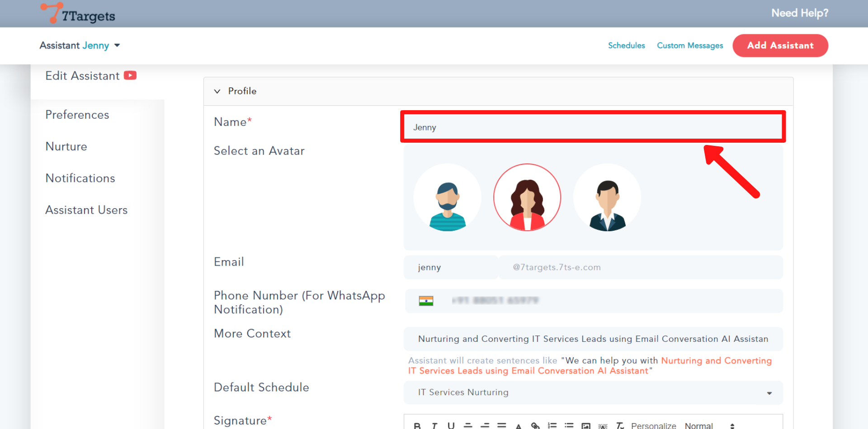The height and width of the screenshot is (429, 868).
Task: Go to the Notifications tab
Action: point(80,178)
